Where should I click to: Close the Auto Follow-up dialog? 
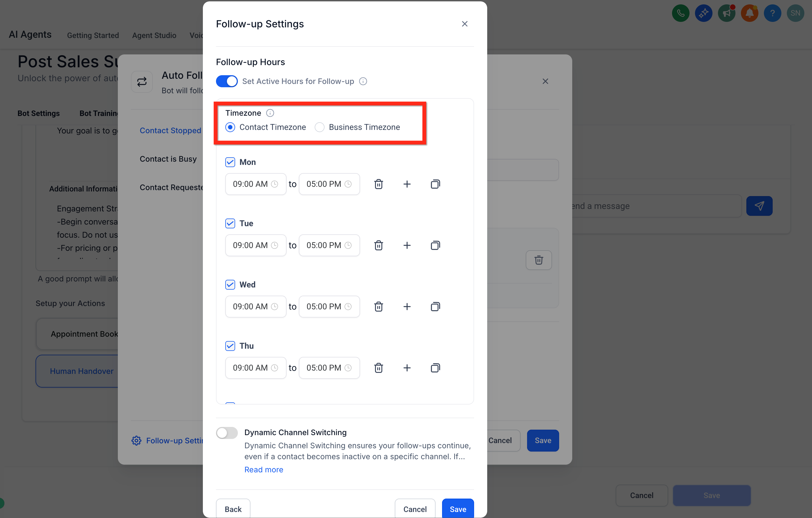tap(545, 81)
